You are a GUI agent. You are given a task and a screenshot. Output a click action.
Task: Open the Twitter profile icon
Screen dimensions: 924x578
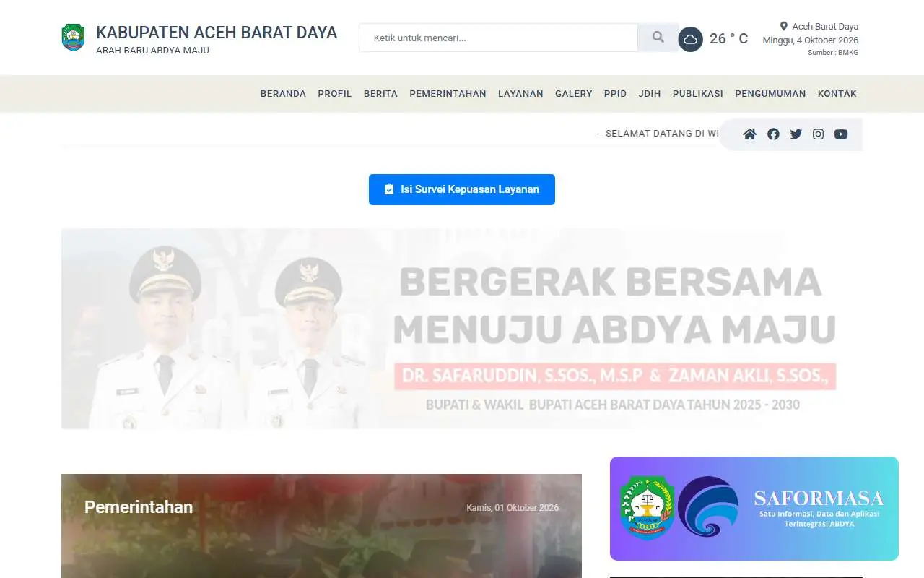(x=796, y=134)
